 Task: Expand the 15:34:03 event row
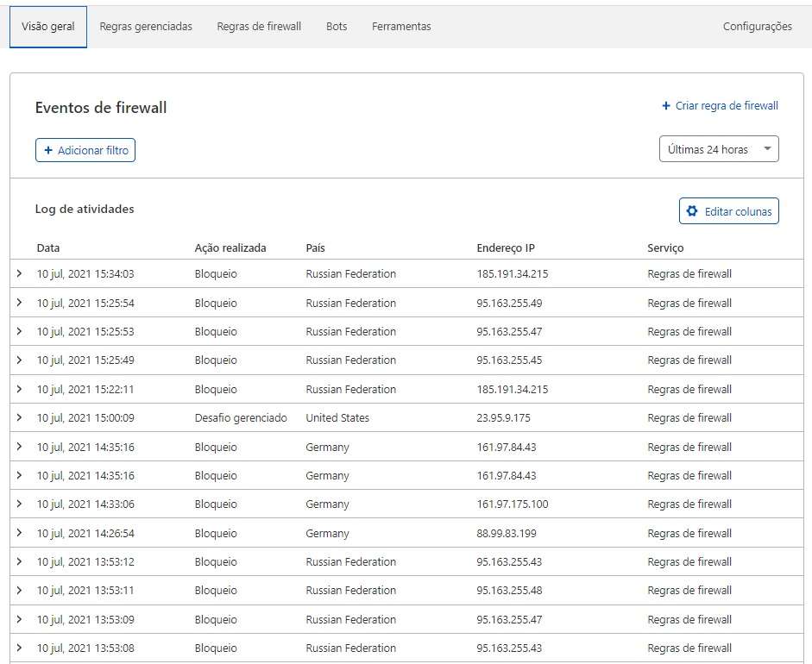tap(19, 274)
